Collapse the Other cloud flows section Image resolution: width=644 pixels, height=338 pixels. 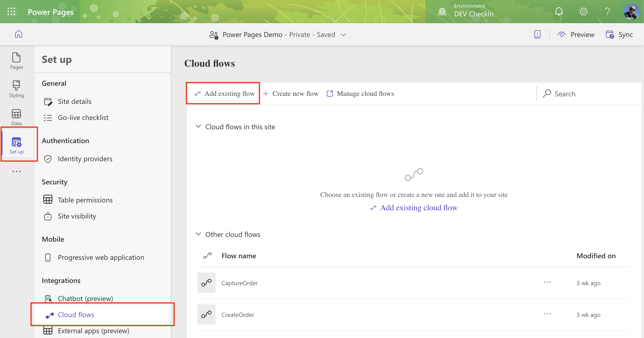198,234
